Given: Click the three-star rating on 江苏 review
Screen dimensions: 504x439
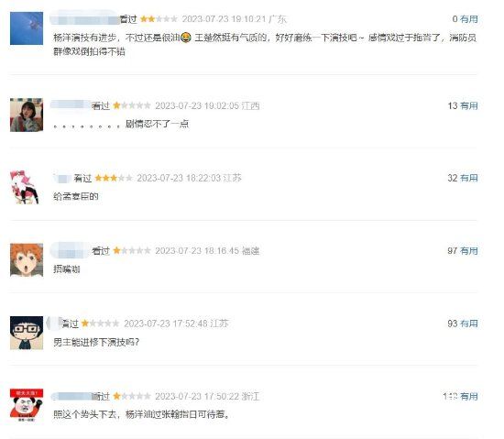Looking at the screenshot, I should [114, 178].
